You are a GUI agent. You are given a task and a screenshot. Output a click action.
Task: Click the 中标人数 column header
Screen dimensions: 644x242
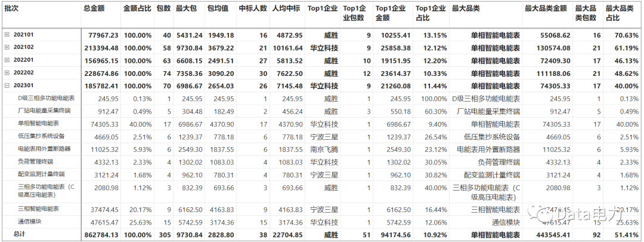point(253,8)
